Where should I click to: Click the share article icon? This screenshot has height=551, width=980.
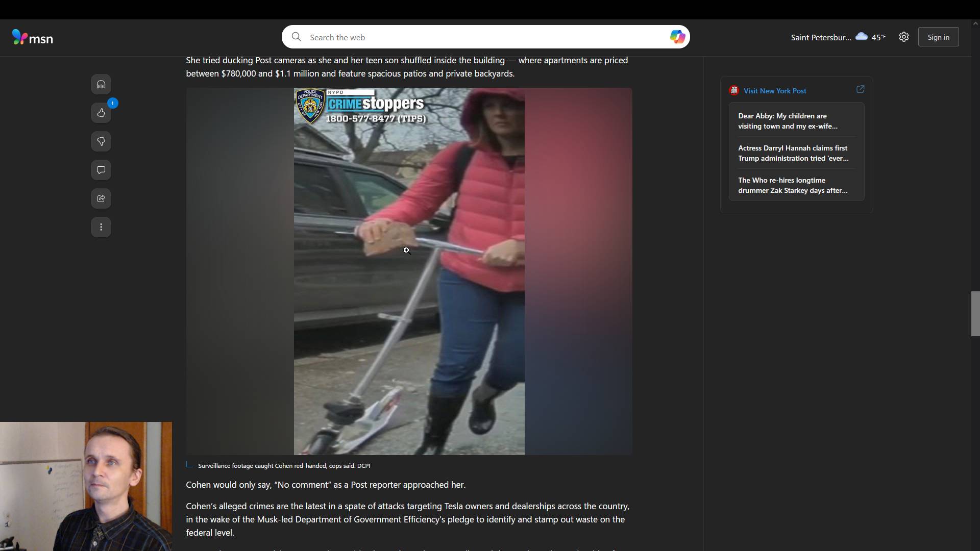pos(101,198)
